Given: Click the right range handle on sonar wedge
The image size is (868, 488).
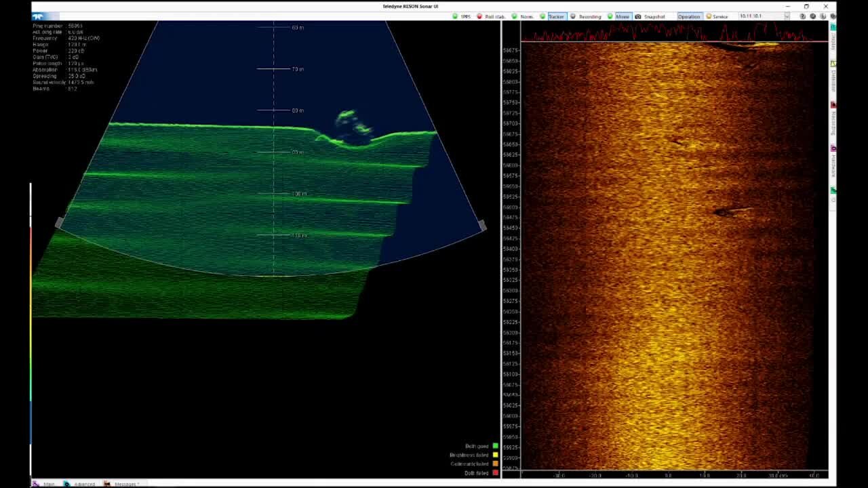Looking at the screenshot, I should click(x=481, y=225).
